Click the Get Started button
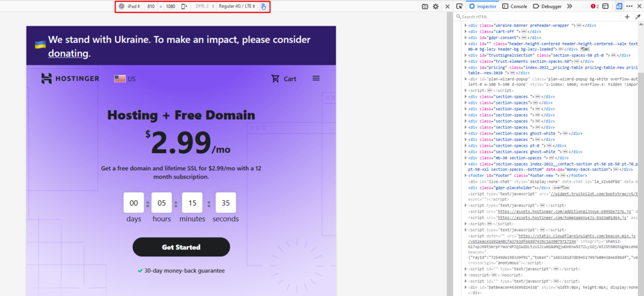Image resolution: width=644 pixels, height=296 pixels. 181,247
